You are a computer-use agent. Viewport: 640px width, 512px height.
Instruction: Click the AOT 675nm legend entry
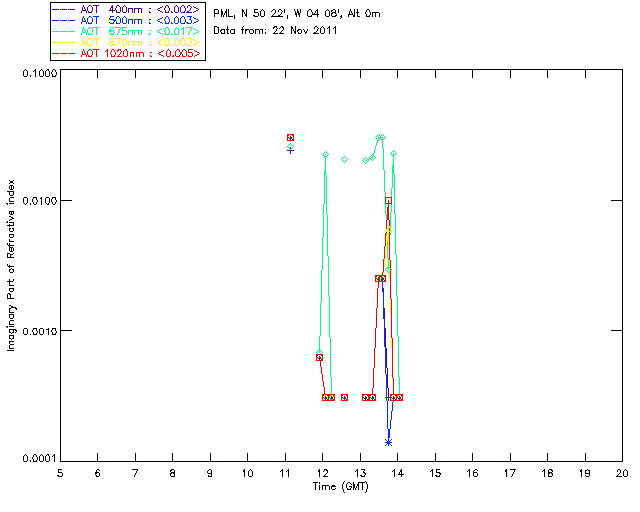point(128,31)
